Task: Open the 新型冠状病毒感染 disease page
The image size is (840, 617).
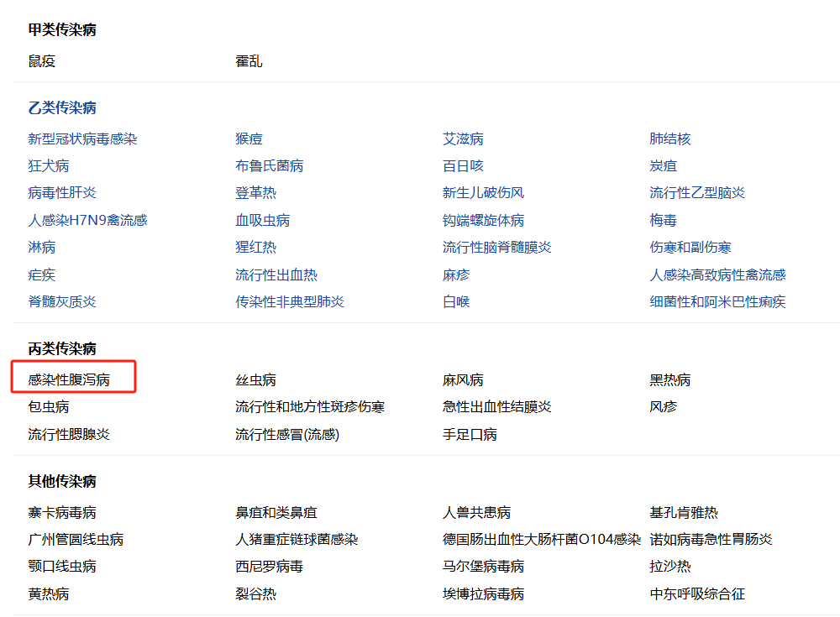Action: pos(82,139)
